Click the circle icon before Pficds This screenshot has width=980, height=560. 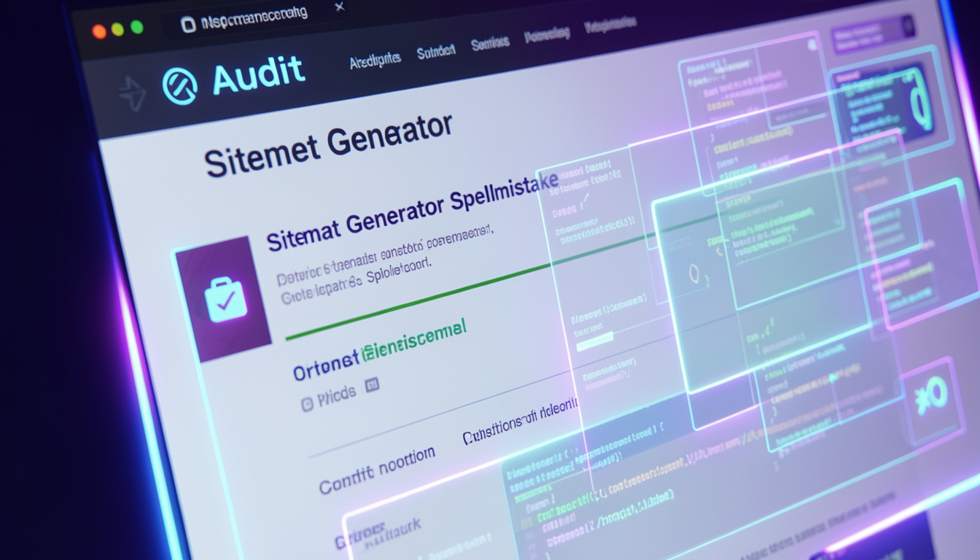[x=307, y=403]
